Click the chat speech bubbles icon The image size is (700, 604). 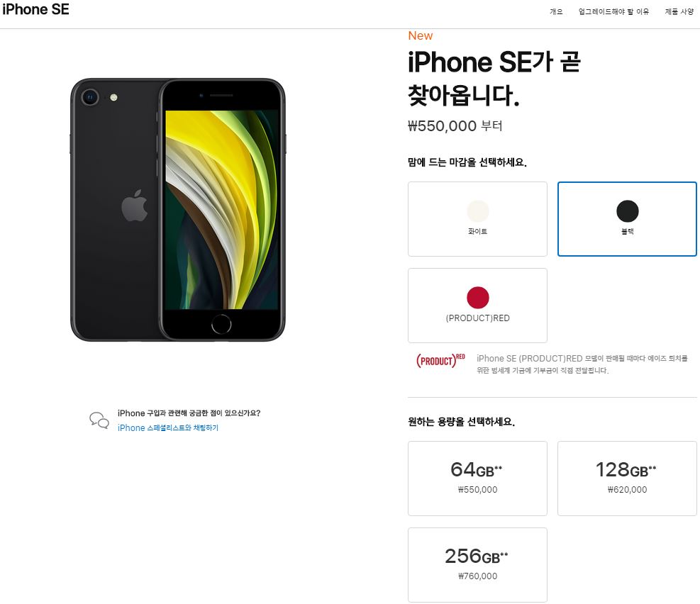99,420
